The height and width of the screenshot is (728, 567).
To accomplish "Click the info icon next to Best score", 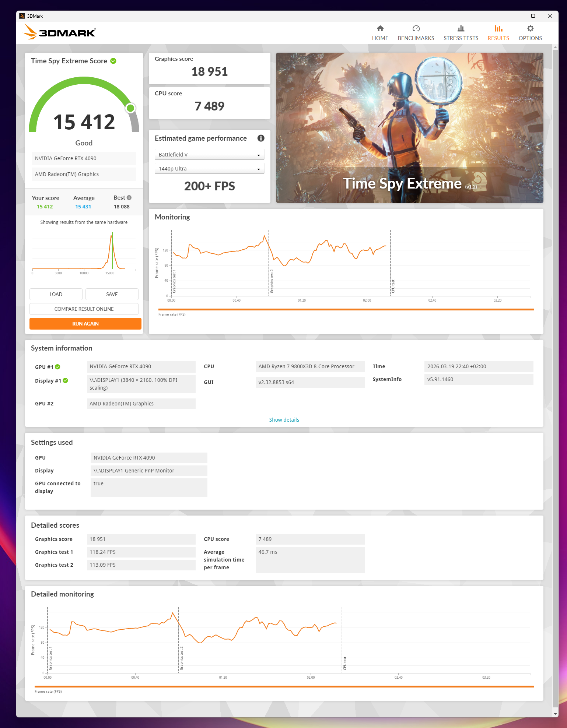I will click(x=129, y=198).
